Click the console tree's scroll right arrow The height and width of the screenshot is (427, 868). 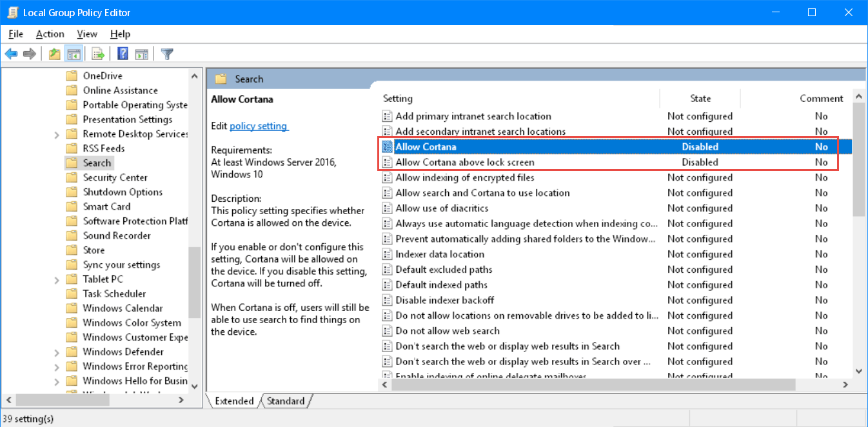(181, 401)
